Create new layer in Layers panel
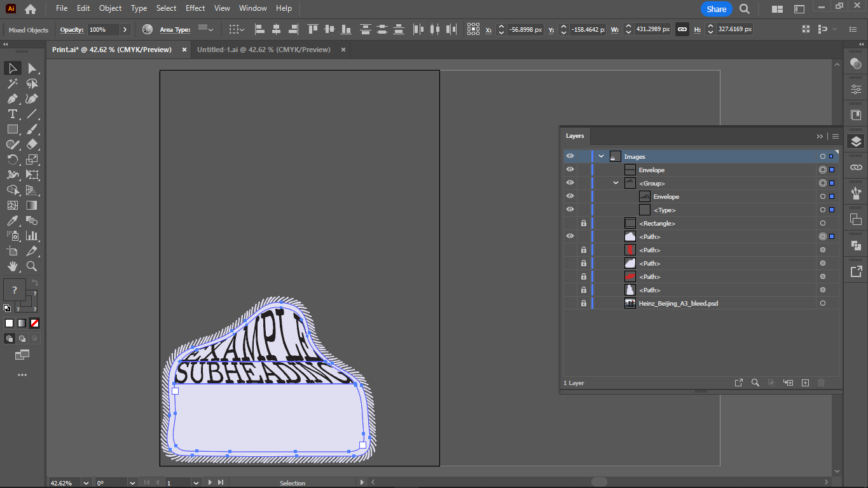The image size is (868, 488). 805,383
